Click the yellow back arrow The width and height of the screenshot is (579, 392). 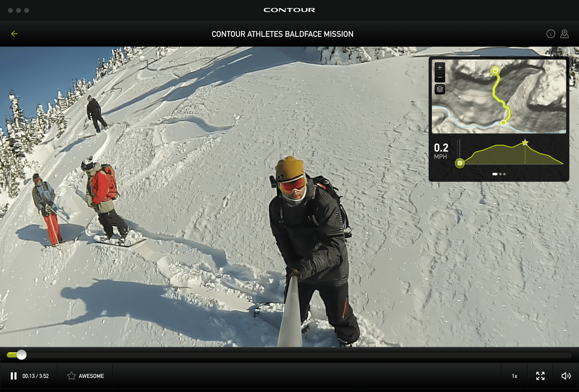[x=14, y=34]
